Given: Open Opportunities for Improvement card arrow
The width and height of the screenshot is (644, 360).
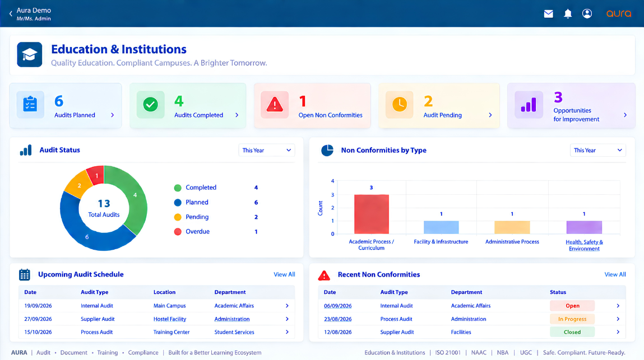Looking at the screenshot, I should (x=625, y=115).
